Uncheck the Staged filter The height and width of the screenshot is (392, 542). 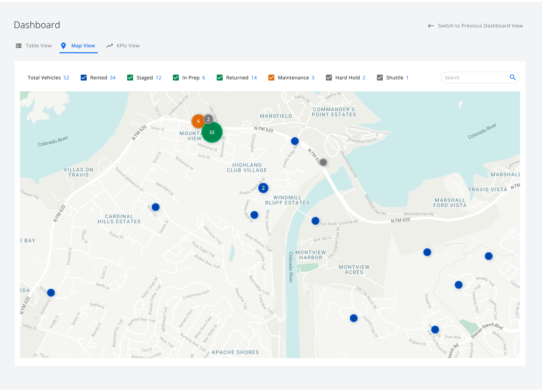pyautogui.click(x=130, y=77)
